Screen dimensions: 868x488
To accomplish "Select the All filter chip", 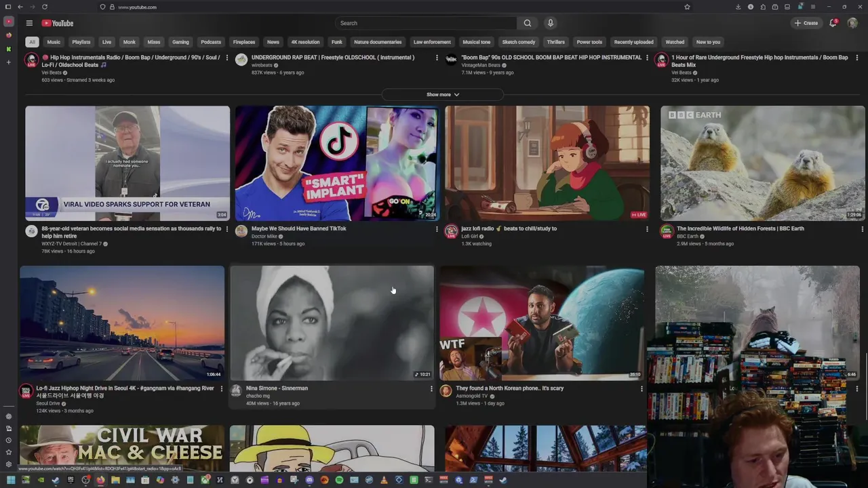I will coord(32,42).
